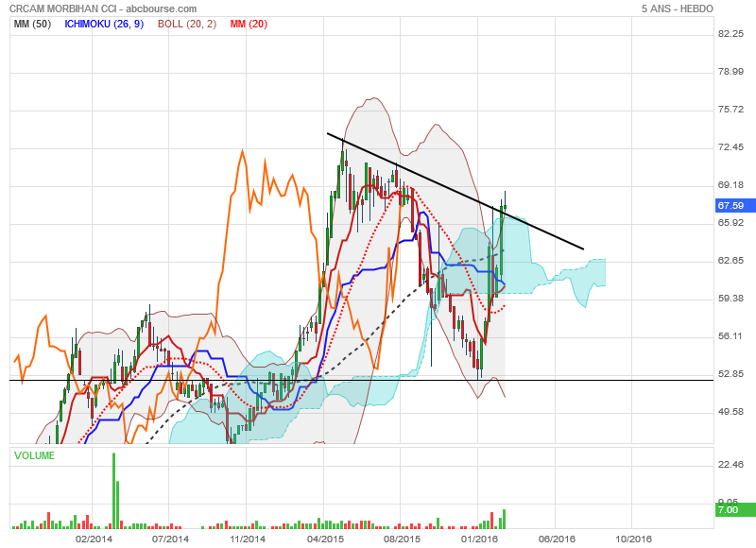Viewport: 756px width, 548px height.
Task: Click the 78.99 price axis label
Action: tap(730, 72)
